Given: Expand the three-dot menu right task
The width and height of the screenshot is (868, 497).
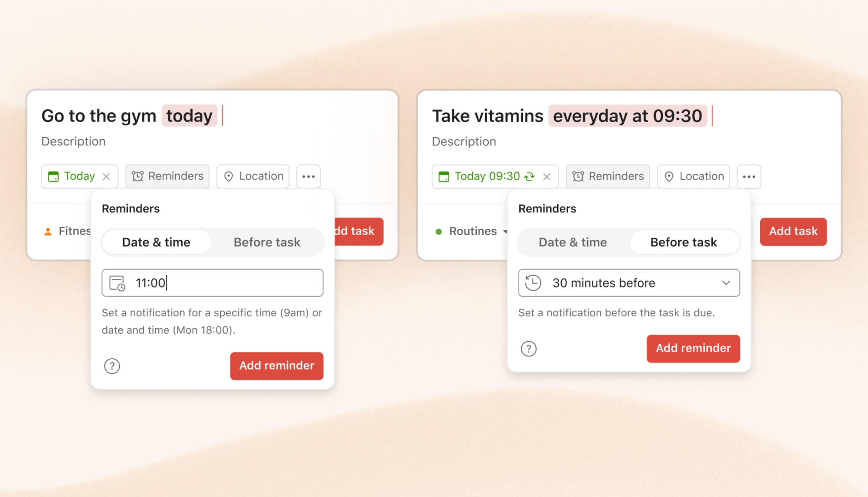Looking at the screenshot, I should tap(749, 175).
